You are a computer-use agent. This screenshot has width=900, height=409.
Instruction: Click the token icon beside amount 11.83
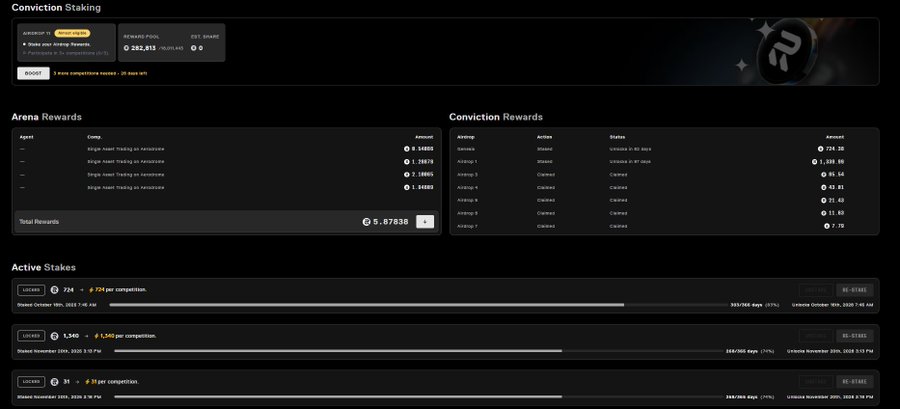pos(826,213)
